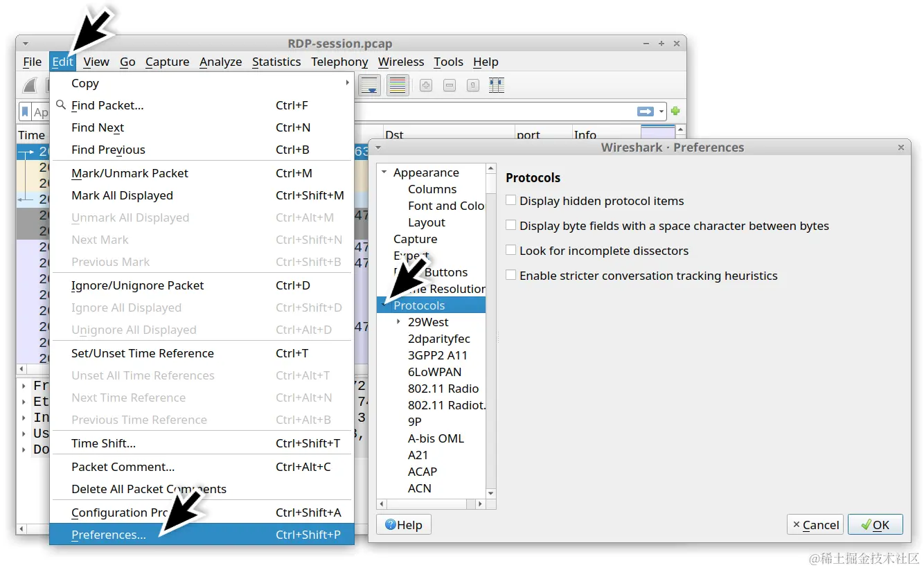Open the Statistics menu
Image resolution: width=924 pixels, height=570 pixels.
click(276, 62)
